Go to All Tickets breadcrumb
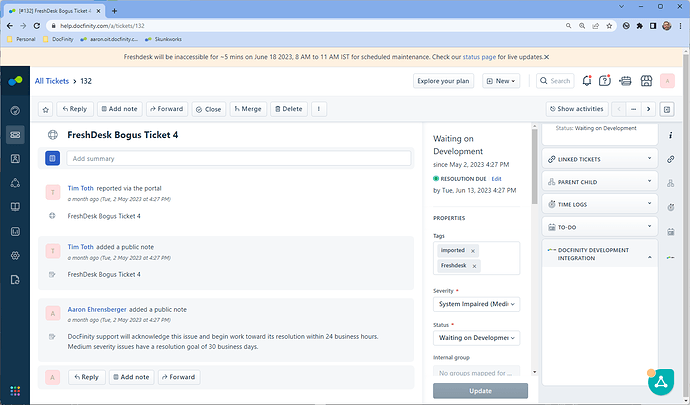Viewport: 690px width, 405px height. click(52, 81)
